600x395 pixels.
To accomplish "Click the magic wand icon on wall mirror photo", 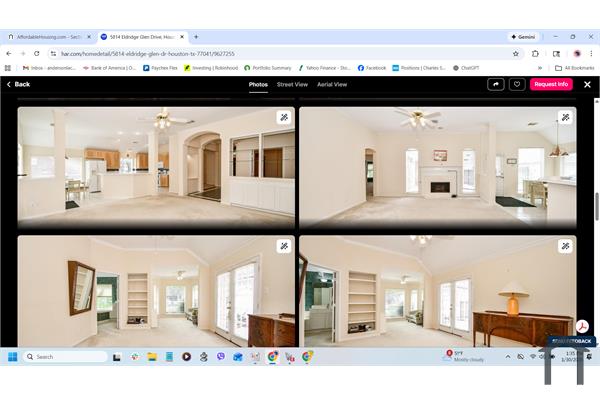I will [x=284, y=246].
